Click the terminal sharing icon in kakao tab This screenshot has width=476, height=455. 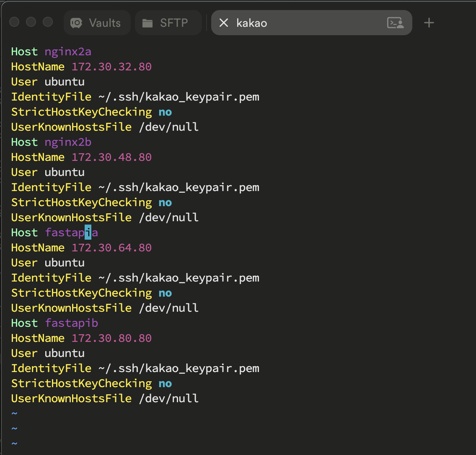tap(395, 23)
